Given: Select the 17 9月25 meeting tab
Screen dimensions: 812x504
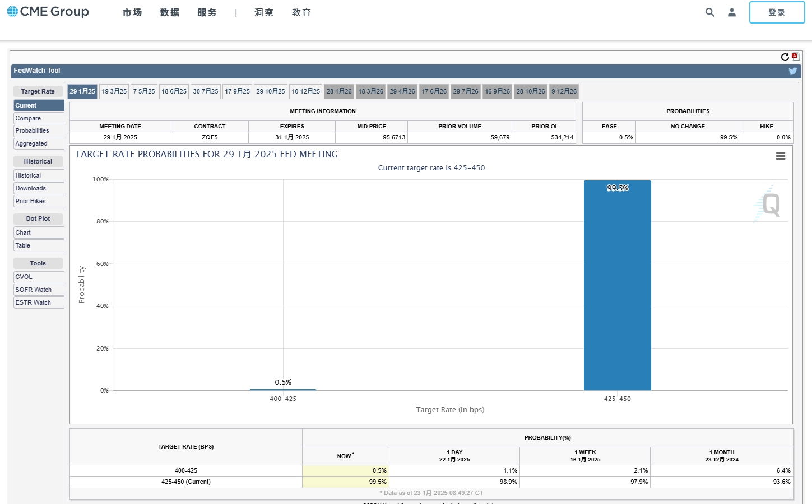Looking at the screenshot, I should coord(238,91).
